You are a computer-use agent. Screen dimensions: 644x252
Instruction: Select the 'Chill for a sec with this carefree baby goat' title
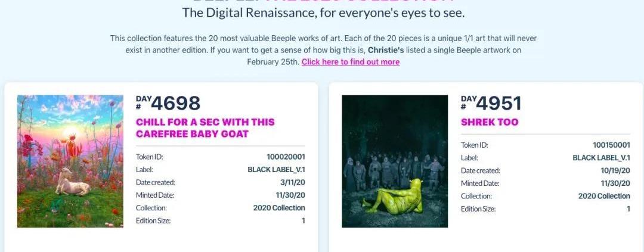click(205, 127)
